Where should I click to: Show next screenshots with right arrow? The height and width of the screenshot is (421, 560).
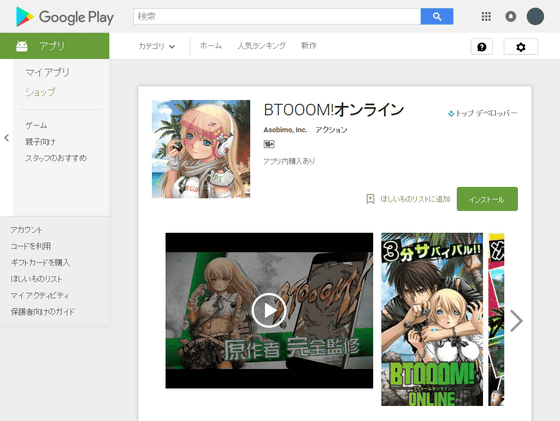[516, 321]
